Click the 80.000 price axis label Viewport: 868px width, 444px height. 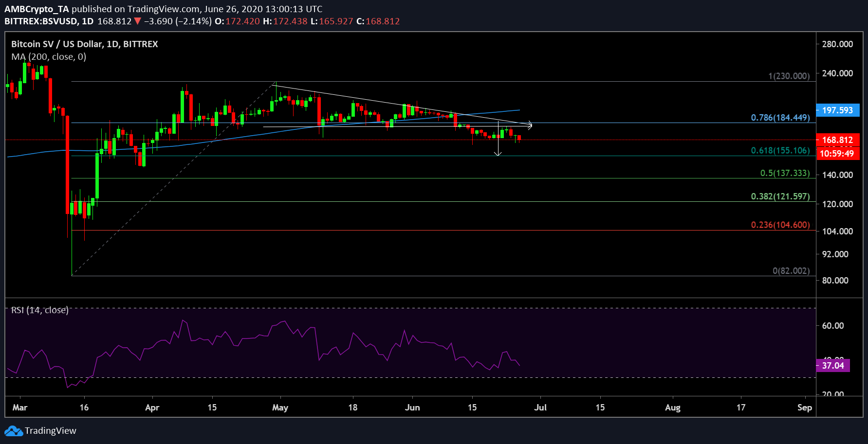coord(835,281)
